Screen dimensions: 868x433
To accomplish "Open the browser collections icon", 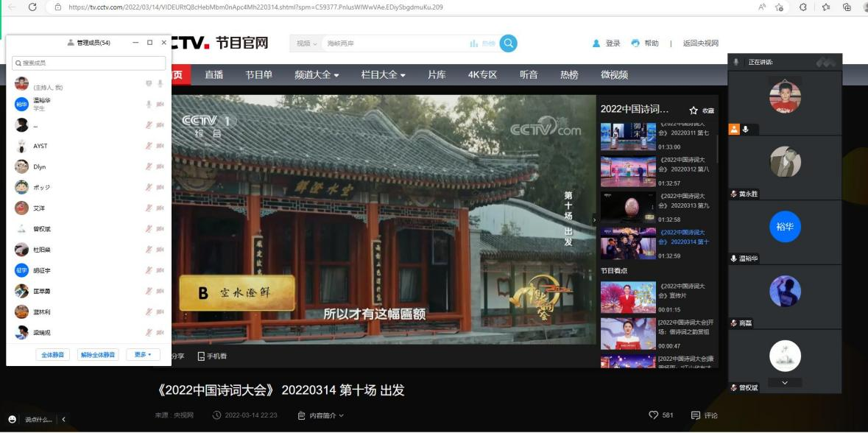I will pyautogui.click(x=847, y=7).
